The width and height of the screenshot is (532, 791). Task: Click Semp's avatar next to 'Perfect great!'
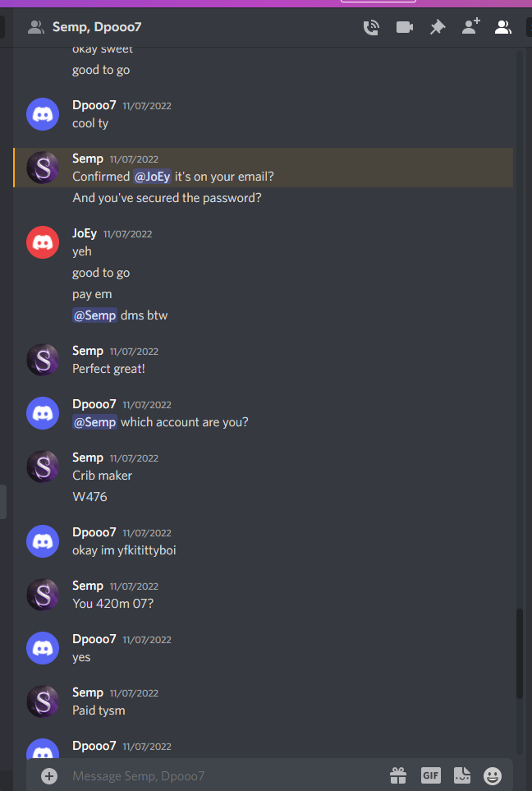[x=43, y=360]
